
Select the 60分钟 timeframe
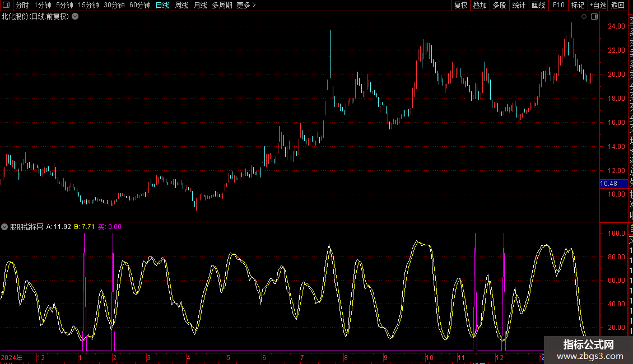pyautogui.click(x=139, y=5)
